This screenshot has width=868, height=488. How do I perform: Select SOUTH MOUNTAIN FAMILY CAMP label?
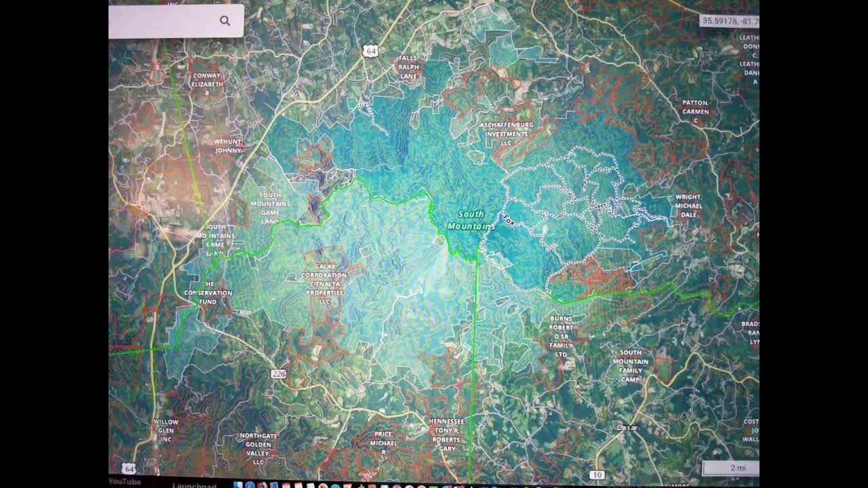point(631,366)
